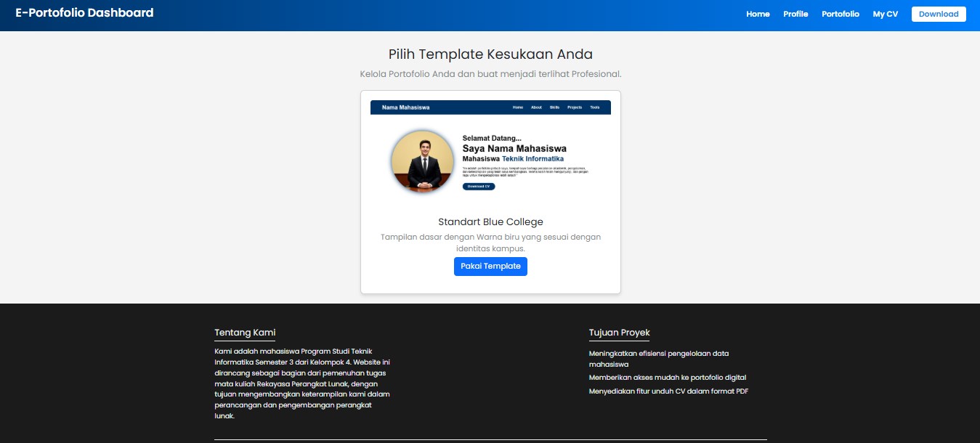The height and width of the screenshot is (443, 980).
Task: Click the Home link inside the template preview
Action: [517, 107]
